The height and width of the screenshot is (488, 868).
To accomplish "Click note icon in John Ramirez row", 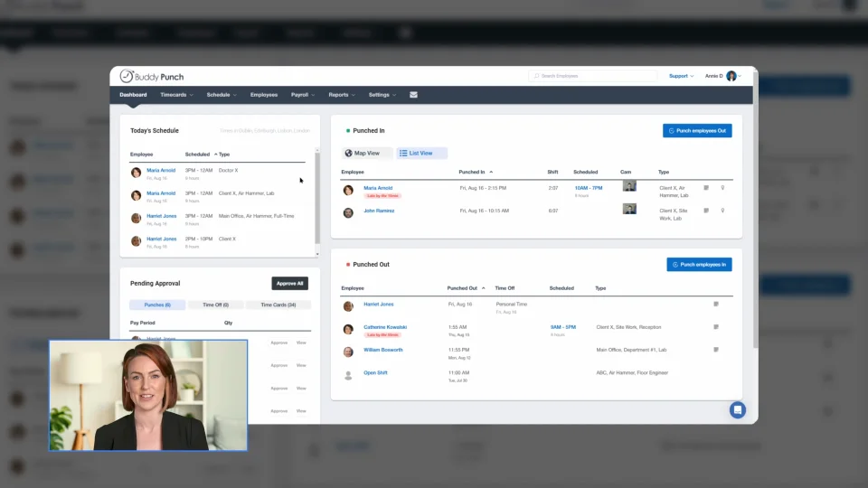I will click(x=706, y=211).
